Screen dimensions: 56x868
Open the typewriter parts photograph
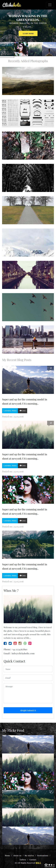pyautogui.click(x=28, y=113)
